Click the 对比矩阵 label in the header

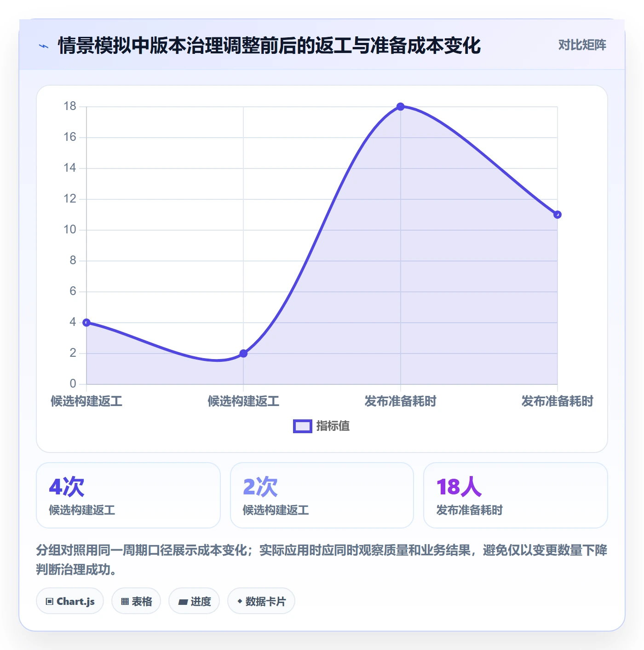pyautogui.click(x=582, y=45)
